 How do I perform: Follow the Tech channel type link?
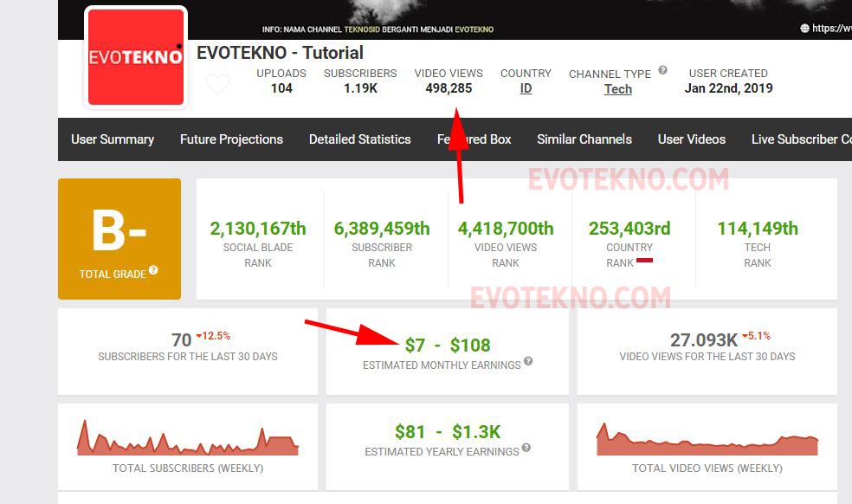coord(618,89)
